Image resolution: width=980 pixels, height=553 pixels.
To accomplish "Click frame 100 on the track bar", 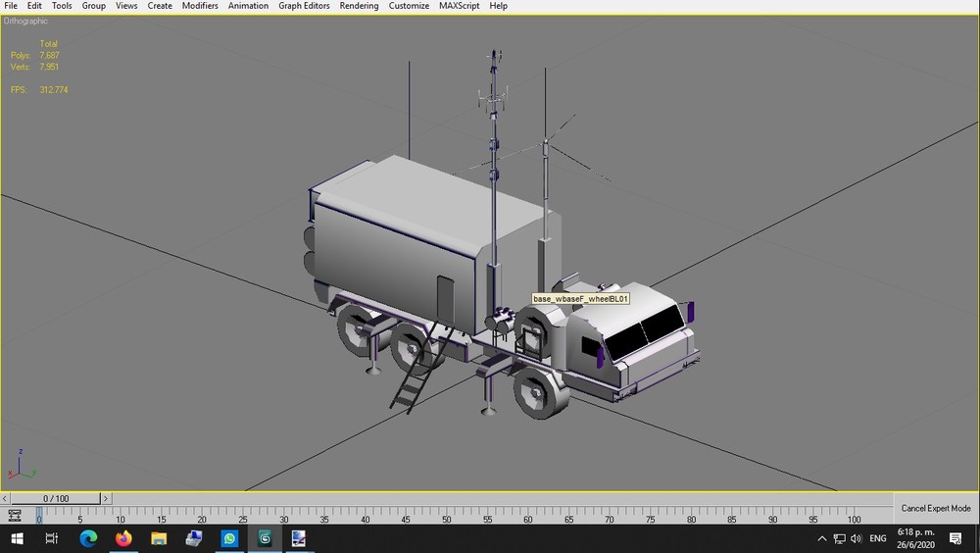I will [x=854, y=515].
